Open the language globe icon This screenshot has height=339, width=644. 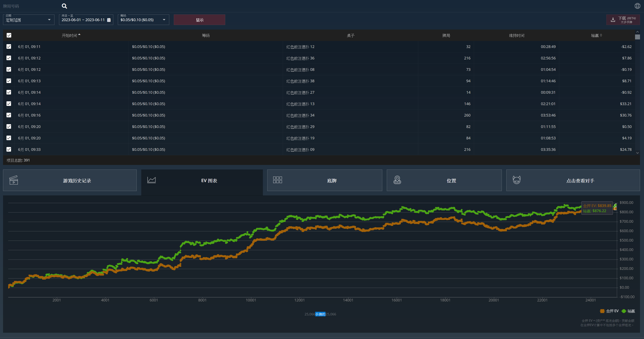click(637, 6)
